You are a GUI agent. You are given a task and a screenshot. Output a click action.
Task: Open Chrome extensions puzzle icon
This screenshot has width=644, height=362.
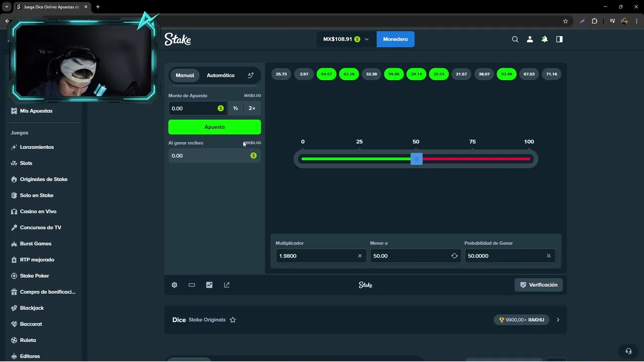(x=595, y=21)
